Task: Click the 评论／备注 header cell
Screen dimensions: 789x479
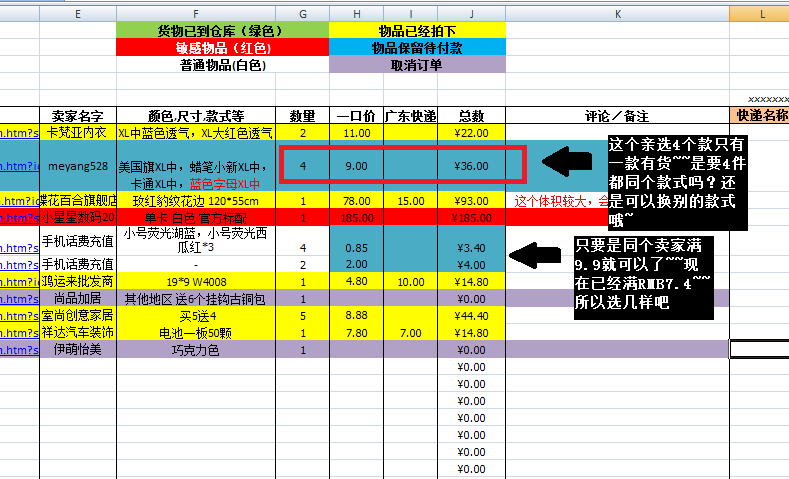Action: pyautogui.click(x=617, y=116)
